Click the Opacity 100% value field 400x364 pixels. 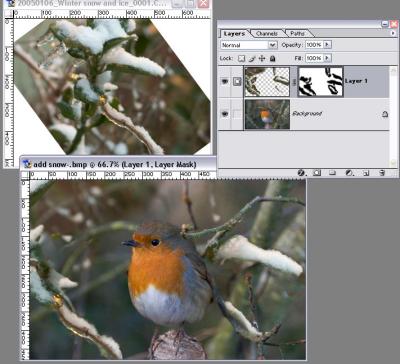point(314,45)
